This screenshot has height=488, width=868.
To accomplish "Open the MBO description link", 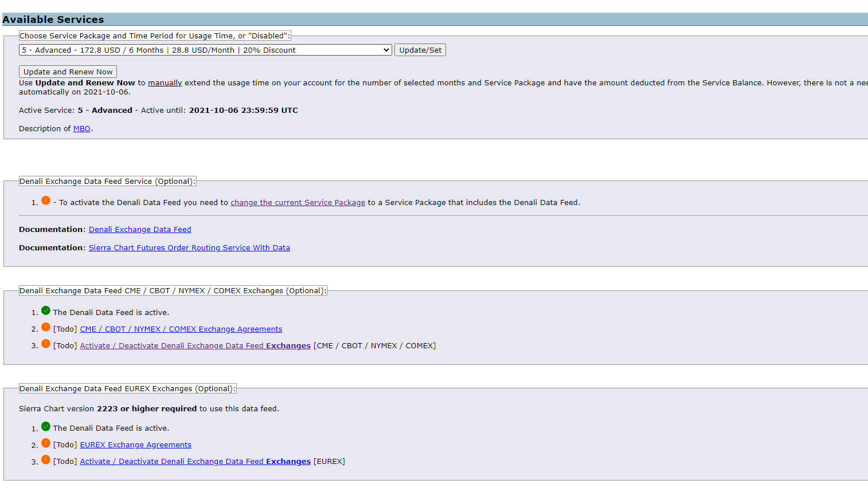I will pyautogui.click(x=81, y=129).
